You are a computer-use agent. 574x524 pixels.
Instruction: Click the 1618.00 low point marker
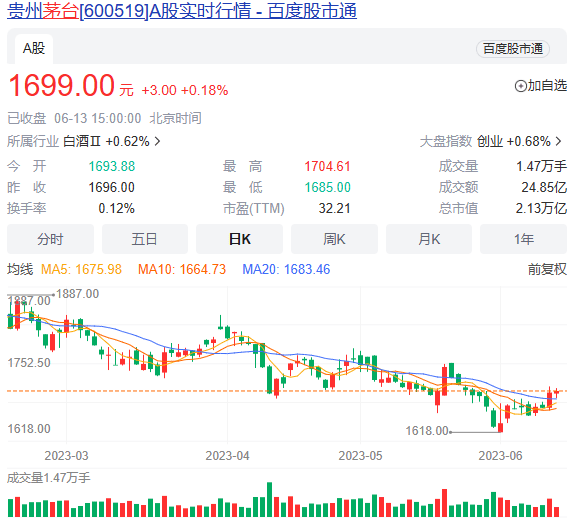pyautogui.click(x=427, y=431)
